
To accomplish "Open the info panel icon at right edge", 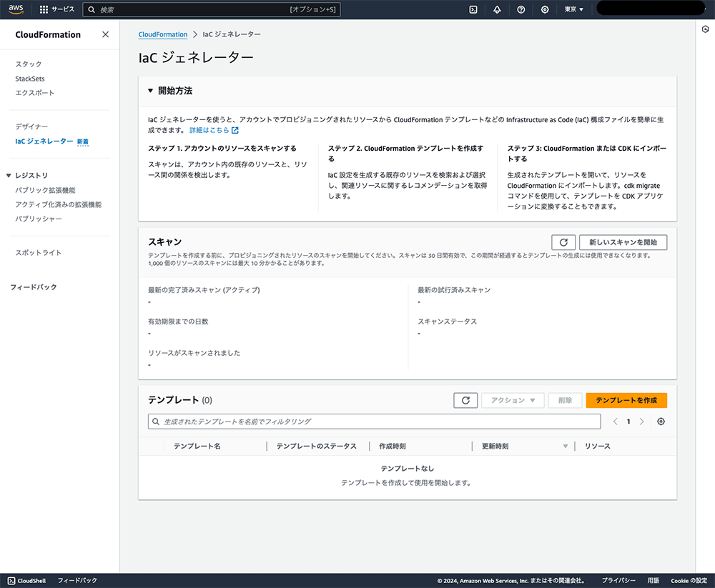I will coord(705,29).
